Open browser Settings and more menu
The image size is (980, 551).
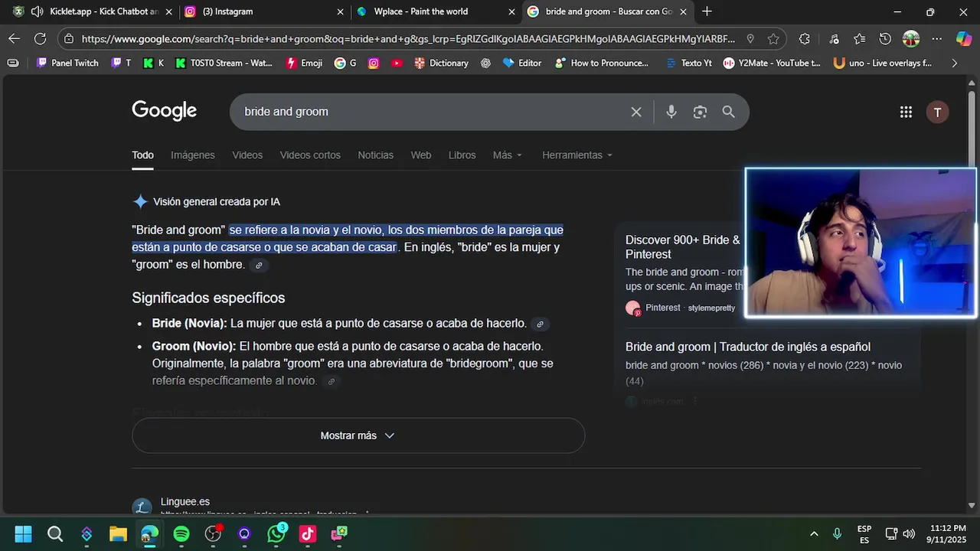click(x=937, y=38)
